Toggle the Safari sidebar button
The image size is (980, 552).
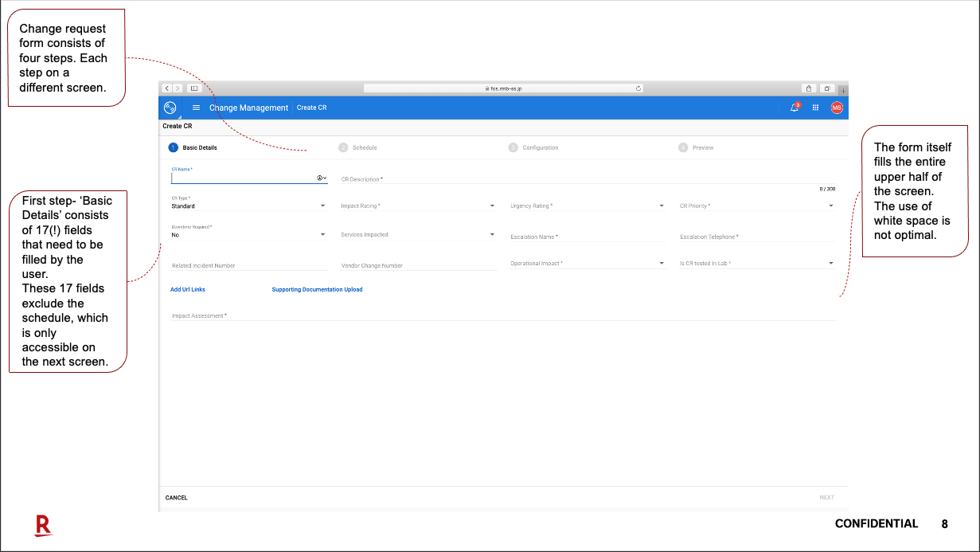tap(193, 88)
